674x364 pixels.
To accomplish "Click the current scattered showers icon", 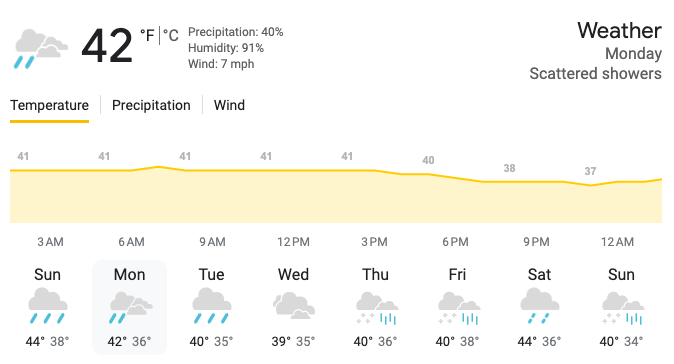I will [x=41, y=49].
